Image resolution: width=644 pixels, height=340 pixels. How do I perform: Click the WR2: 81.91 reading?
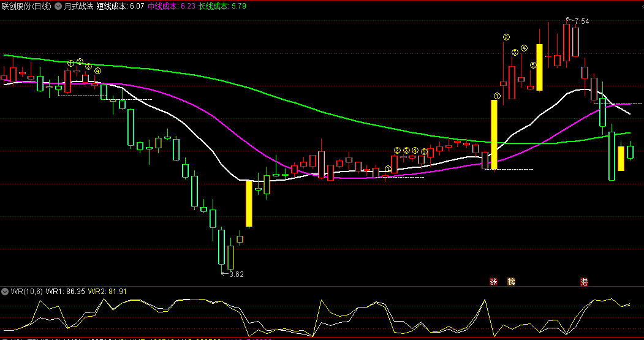(108, 292)
